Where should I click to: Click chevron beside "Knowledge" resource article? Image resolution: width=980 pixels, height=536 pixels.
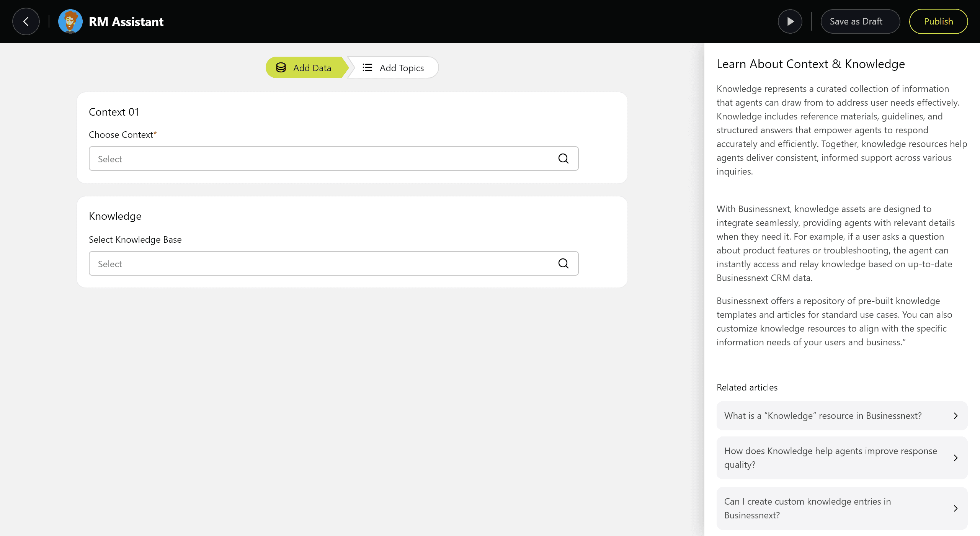click(955, 416)
